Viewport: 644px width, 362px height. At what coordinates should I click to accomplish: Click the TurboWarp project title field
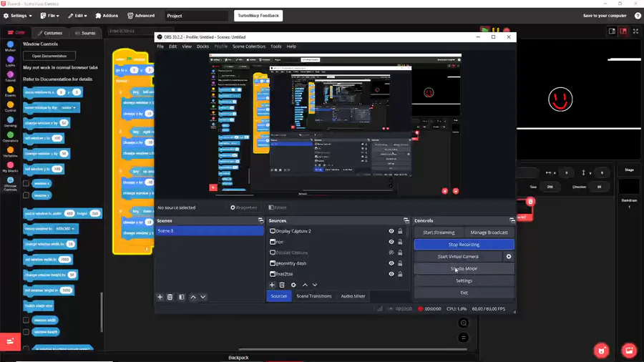196,16
